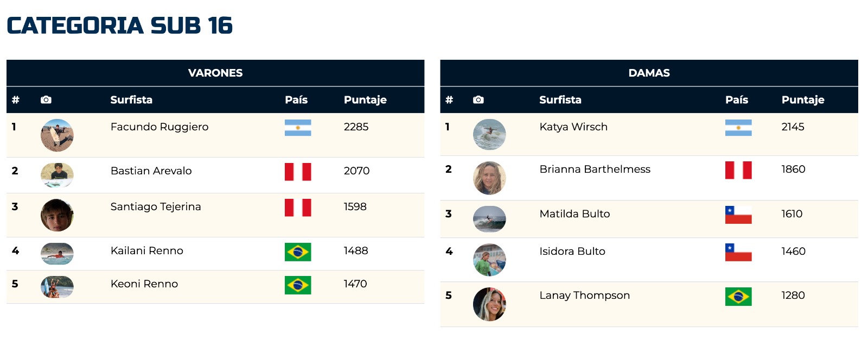The height and width of the screenshot is (339, 868).
Task: Click Peru flag next to Bastian Arevalo
Action: pos(298,172)
